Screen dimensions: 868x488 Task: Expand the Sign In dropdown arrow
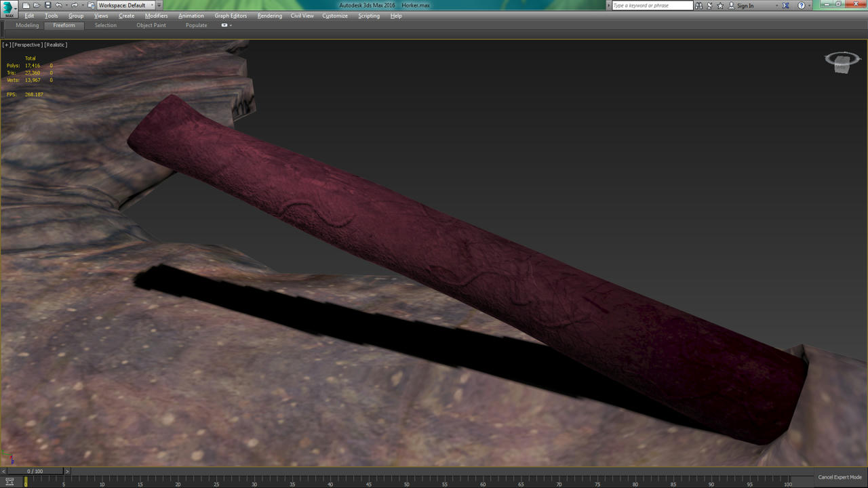point(776,5)
